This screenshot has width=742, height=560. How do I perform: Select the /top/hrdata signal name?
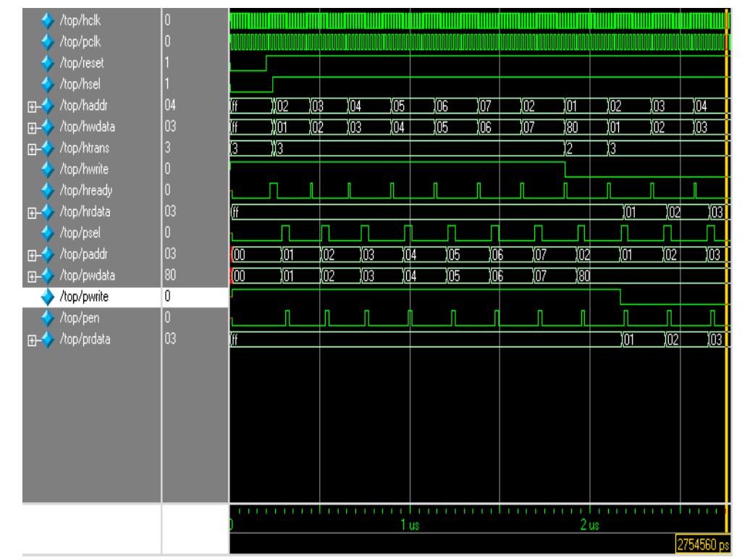pyautogui.click(x=85, y=212)
